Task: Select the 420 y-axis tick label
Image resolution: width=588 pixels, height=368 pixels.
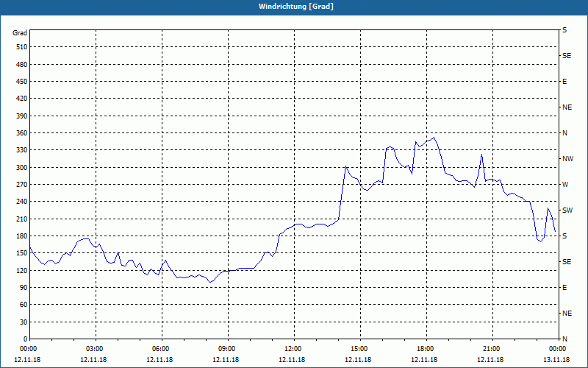Action: click(22, 99)
